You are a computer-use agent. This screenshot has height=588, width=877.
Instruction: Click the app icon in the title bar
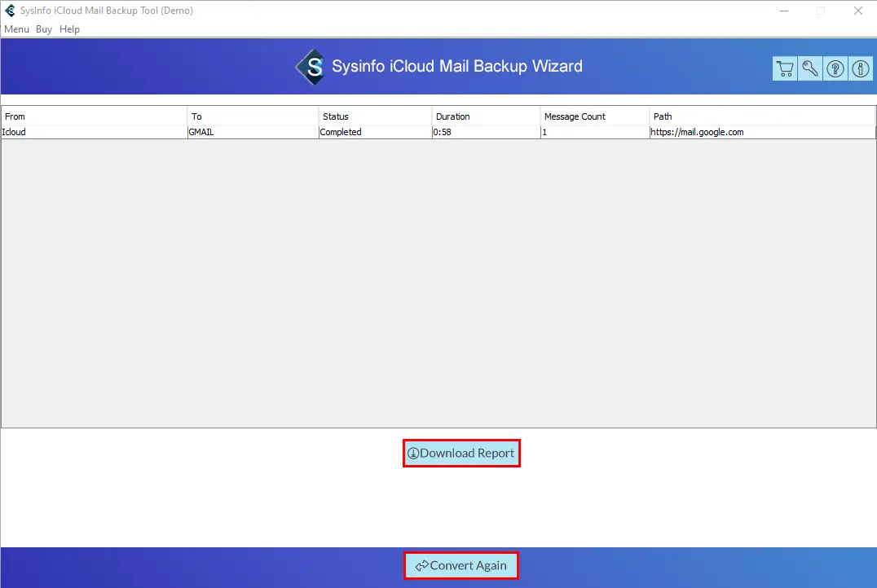[10, 11]
